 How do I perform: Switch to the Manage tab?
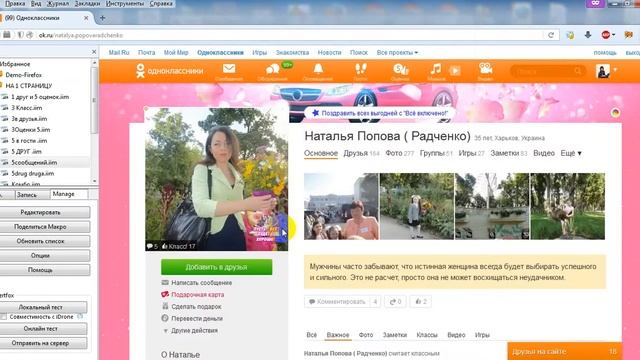click(x=69, y=194)
